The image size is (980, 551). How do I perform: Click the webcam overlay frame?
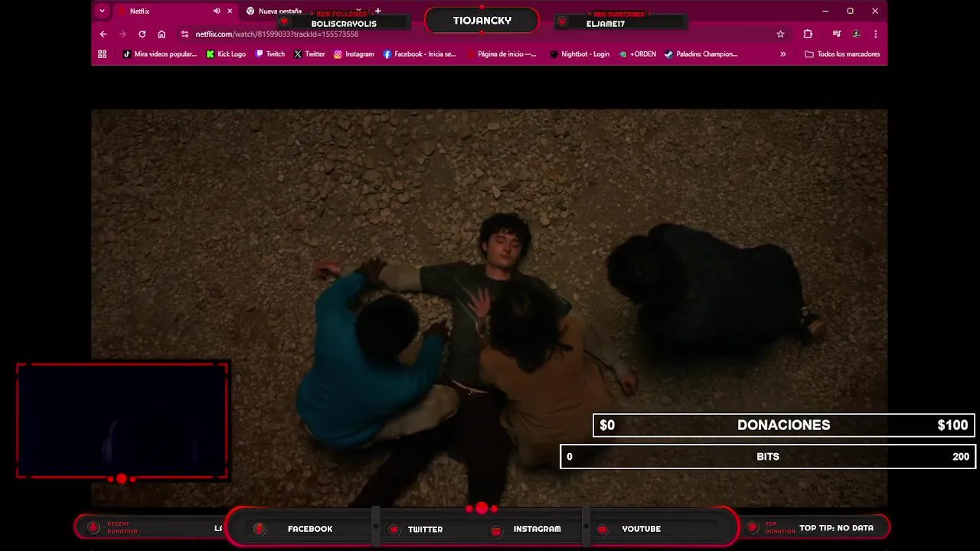click(x=122, y=421)
